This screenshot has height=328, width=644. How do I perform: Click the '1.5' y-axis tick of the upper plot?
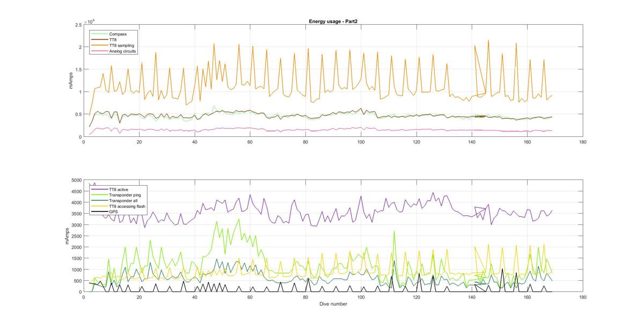click(78, 70)
